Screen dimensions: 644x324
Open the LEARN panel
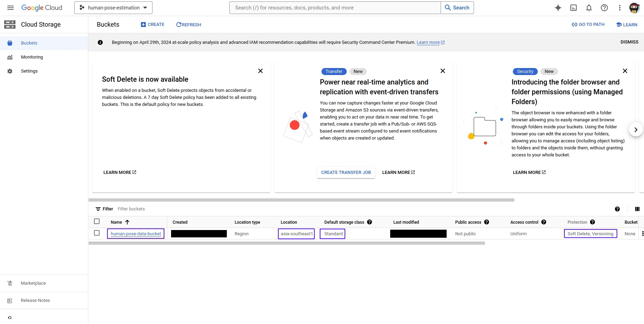626,25
